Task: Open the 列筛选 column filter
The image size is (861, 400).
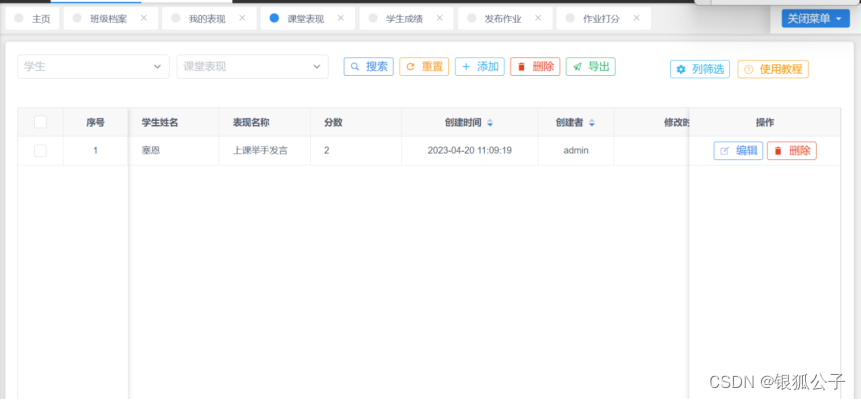Action: [x=700, y=69]
